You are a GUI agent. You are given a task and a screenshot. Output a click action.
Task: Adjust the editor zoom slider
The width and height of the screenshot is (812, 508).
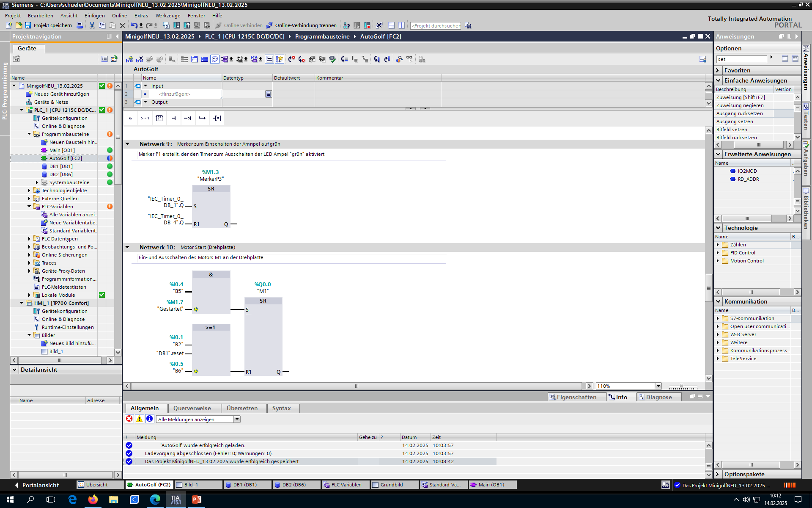coord(681,386)
